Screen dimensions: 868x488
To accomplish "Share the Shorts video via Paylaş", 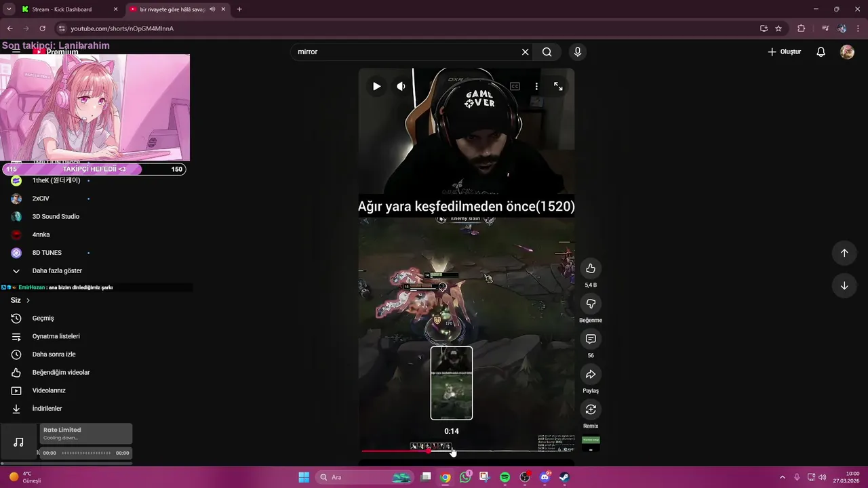I will point(591,374).
